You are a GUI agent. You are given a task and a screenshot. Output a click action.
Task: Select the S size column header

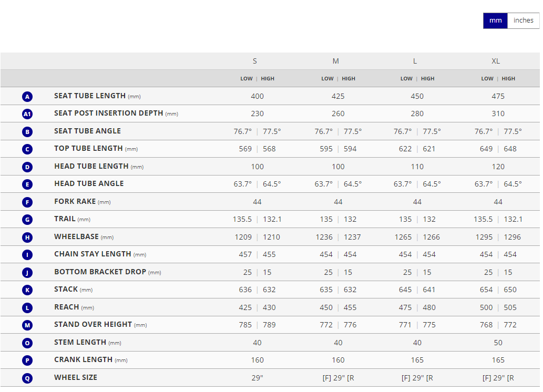click(254, 61)
